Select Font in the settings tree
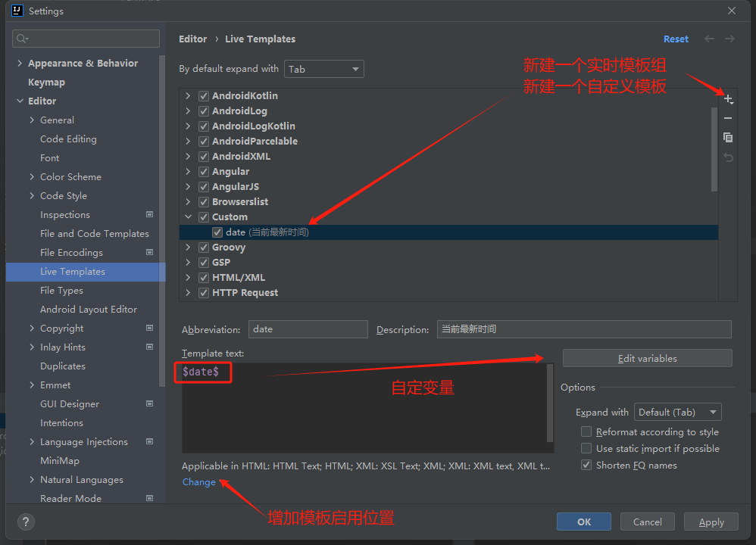Viewport: 756px width, 545px height. pos(50,157)
